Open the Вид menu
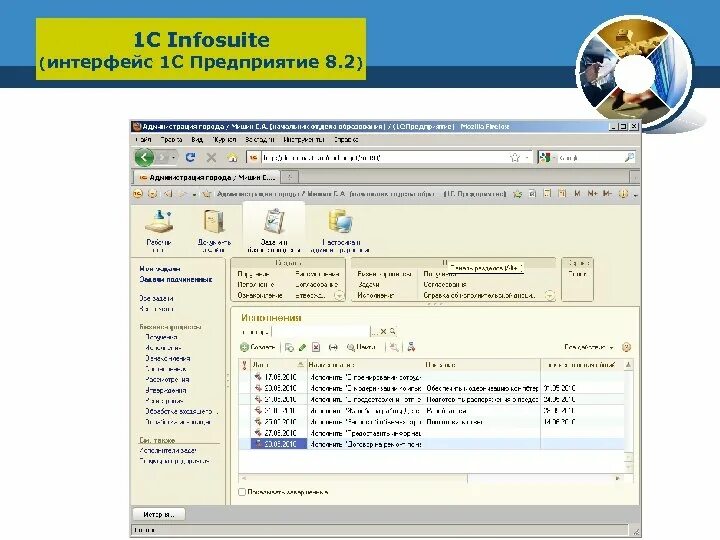 click(x=197, y=139)
